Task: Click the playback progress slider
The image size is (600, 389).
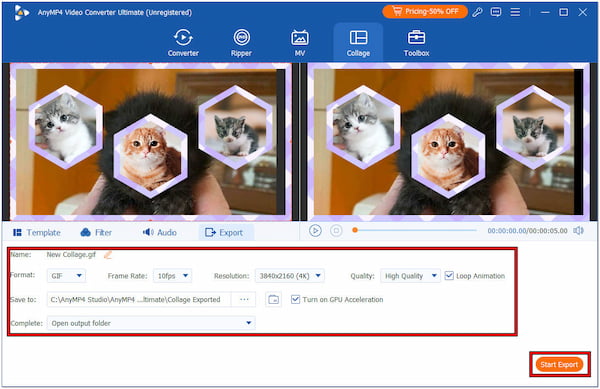Action: pos(416,230)
